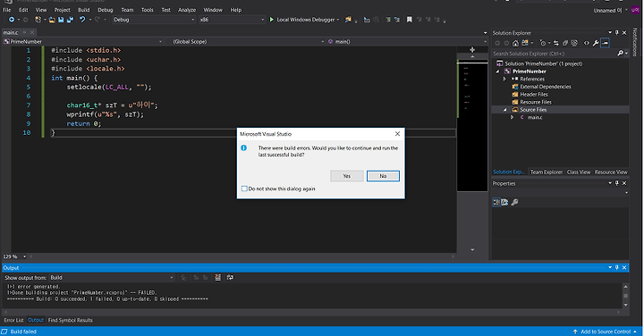Click the Undo arrow icon
This screenshot has width=644, height=336.
click(x=82, y=20)
